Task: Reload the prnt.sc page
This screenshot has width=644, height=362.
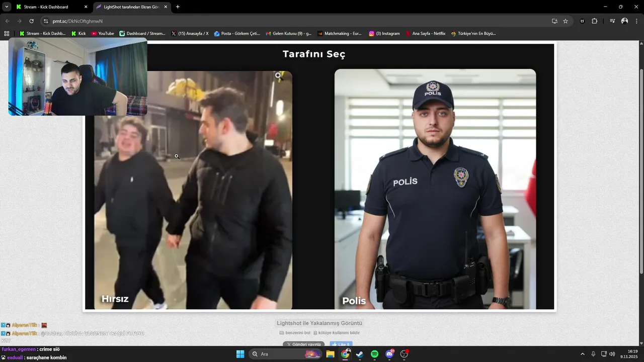Action: [x=31, y=21]
